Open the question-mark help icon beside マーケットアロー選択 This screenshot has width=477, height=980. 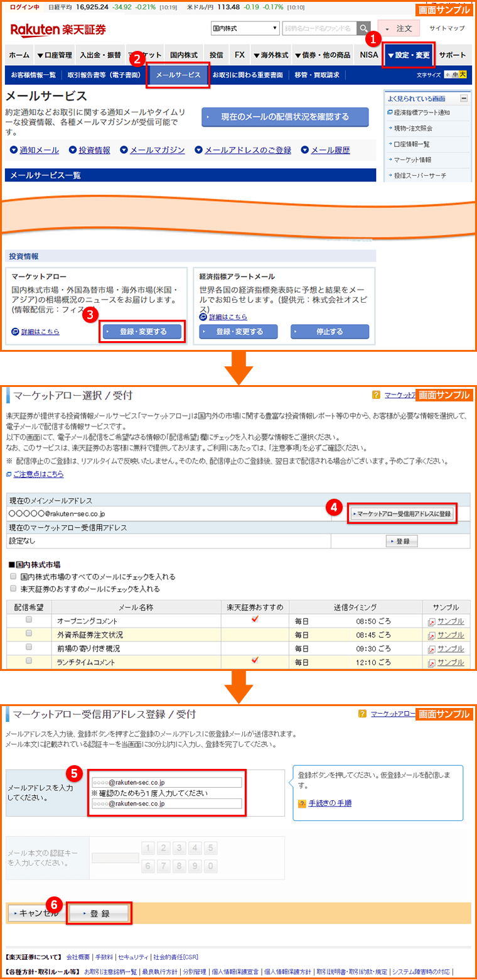point(376,395)
